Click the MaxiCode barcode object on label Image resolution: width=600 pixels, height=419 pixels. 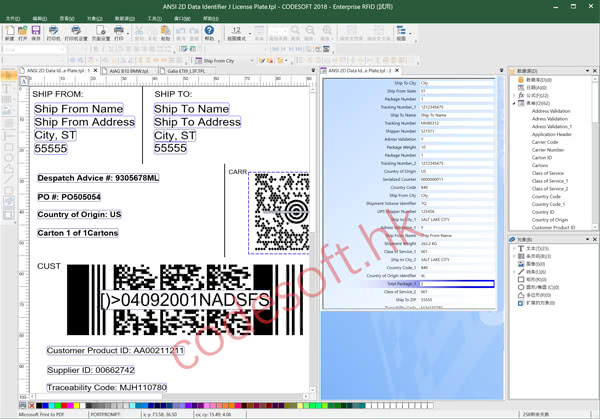[279, 213]
